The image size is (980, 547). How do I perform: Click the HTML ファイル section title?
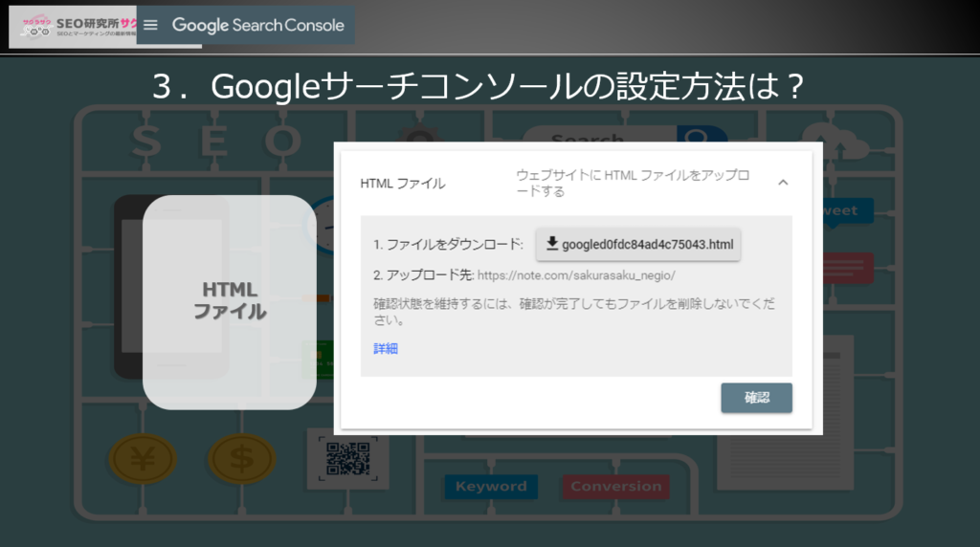point(403,184)
